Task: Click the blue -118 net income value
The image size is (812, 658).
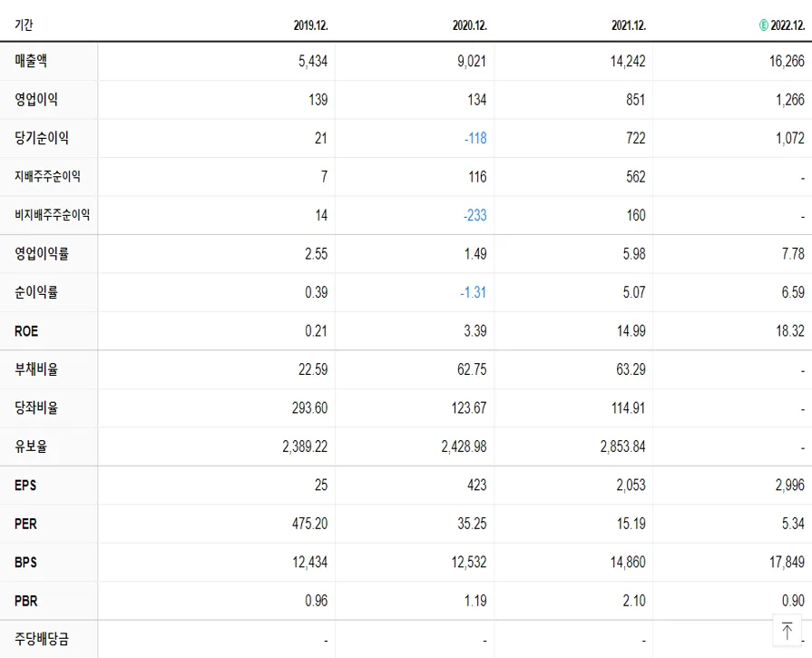Action: coord(475,138)
